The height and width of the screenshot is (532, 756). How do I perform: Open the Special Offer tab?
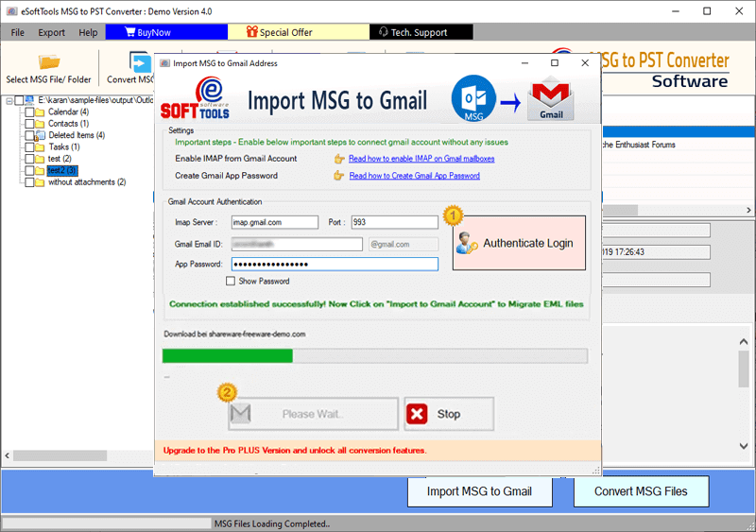click(299, 32)
